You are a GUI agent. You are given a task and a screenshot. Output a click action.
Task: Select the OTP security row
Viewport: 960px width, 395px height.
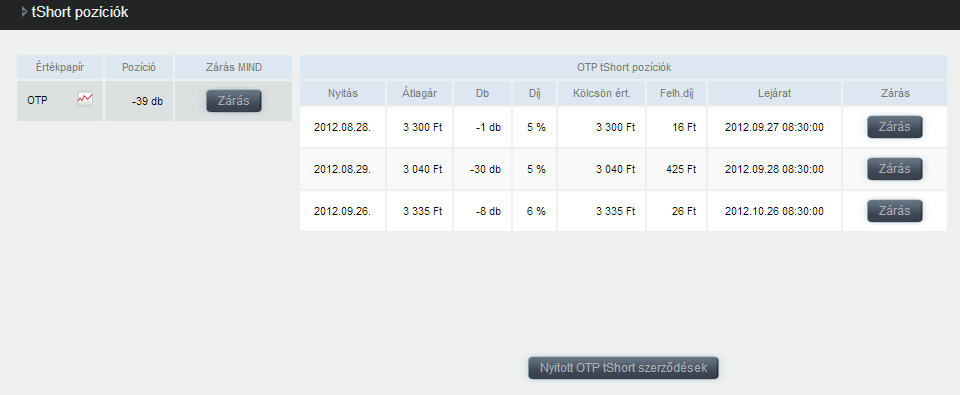pos(154,101)
